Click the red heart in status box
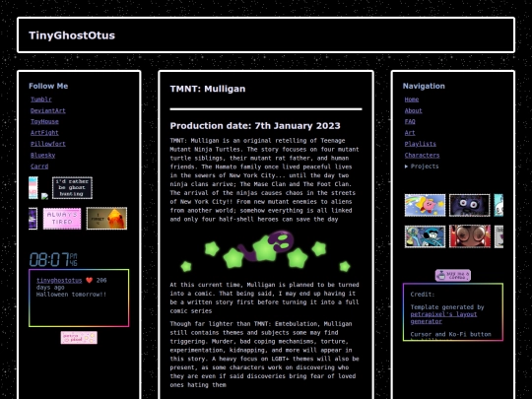Image resolution: width=532 pixels, height=399 pixels. pyautogui.click(x=89, y=280)
